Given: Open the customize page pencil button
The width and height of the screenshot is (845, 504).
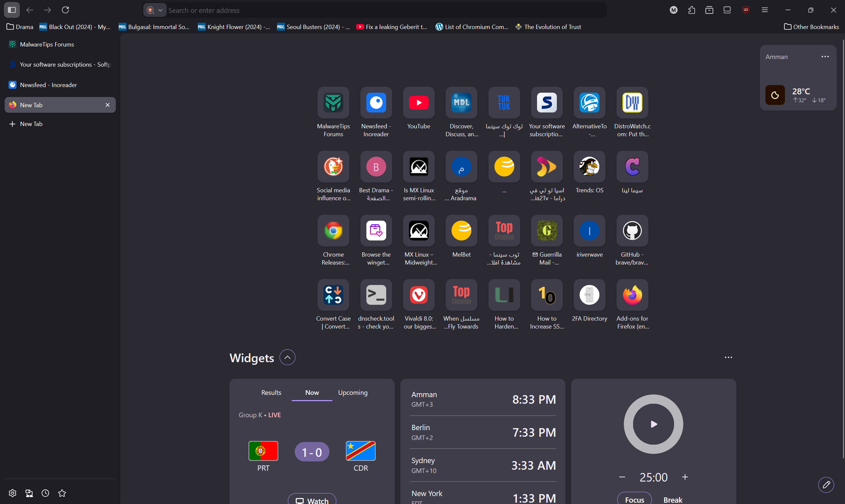Looking at the screenshot, I should point(826,485).
